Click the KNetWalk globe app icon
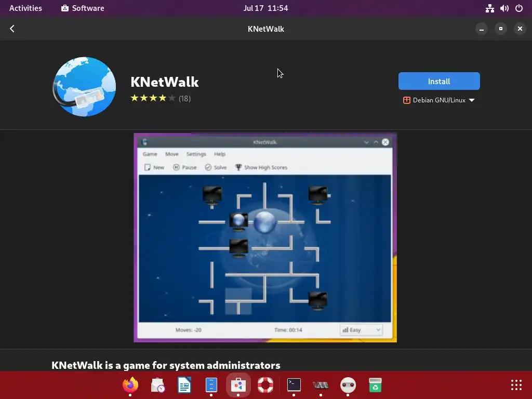This screenshot has width=532, height=399. [x=84, y=87]
